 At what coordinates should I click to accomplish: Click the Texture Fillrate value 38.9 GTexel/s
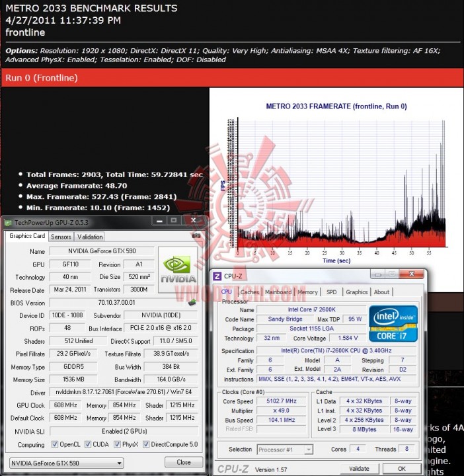[171, 354]
